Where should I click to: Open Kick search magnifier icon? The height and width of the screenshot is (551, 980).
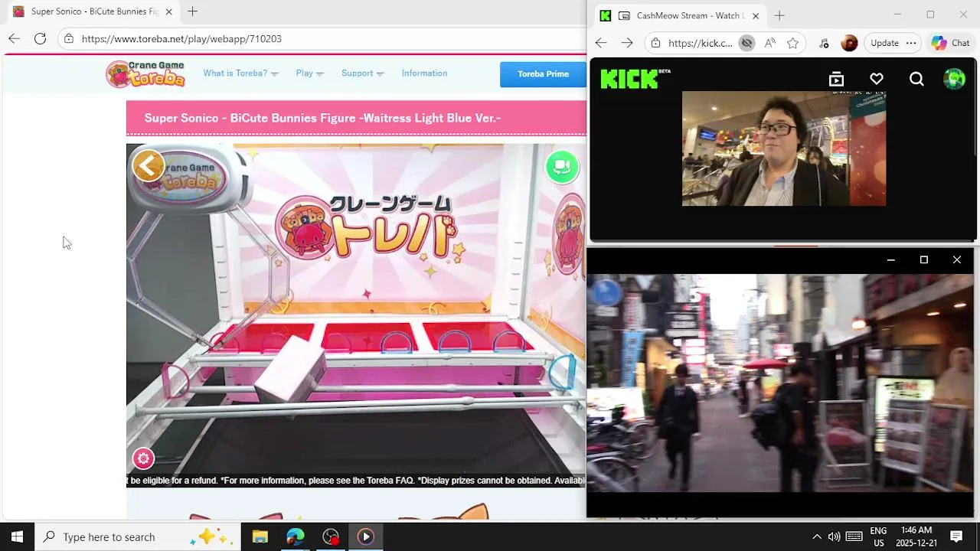point(916,79)
